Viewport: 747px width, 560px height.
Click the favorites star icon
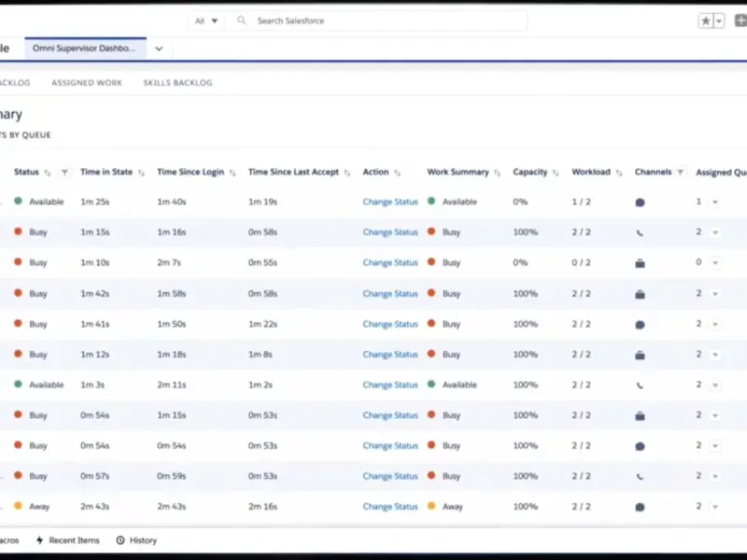[706, 21]
